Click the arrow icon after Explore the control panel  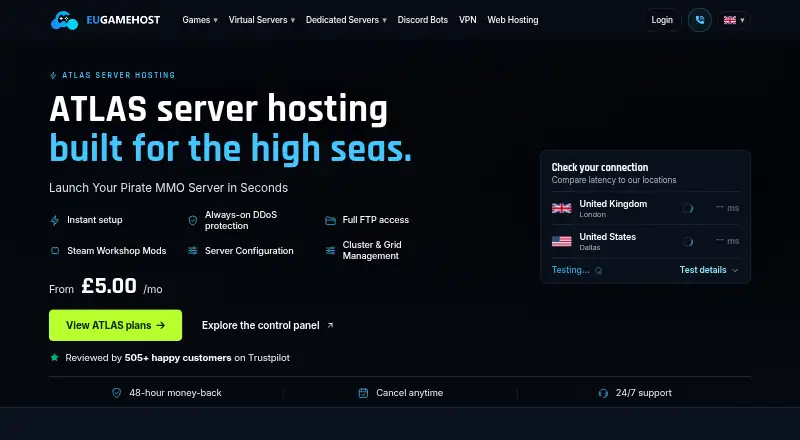coord(330,325)
